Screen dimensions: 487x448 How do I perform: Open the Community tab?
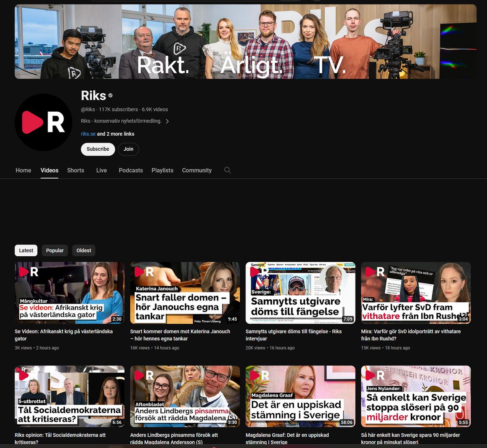pos(197,170)
